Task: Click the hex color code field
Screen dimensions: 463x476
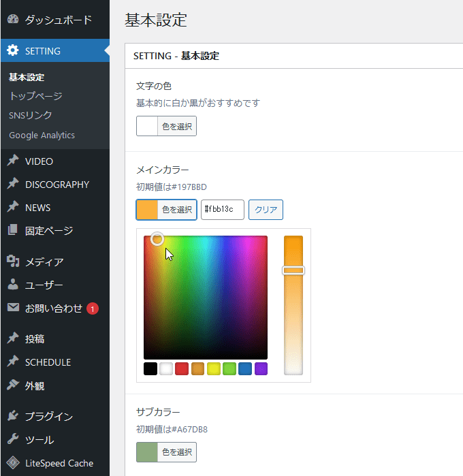Action: click(x=222, y=210)
